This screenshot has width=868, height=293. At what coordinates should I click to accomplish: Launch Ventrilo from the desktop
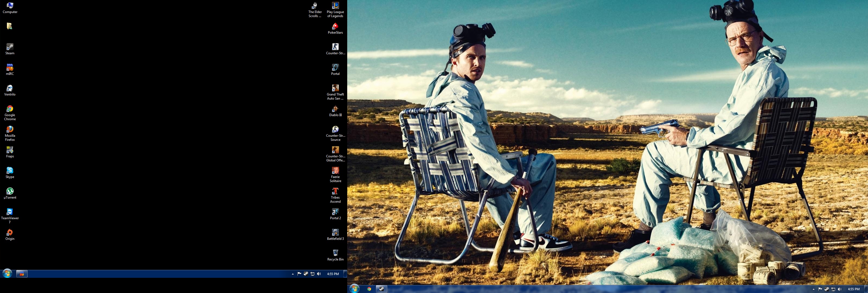(x=10, y=90)
